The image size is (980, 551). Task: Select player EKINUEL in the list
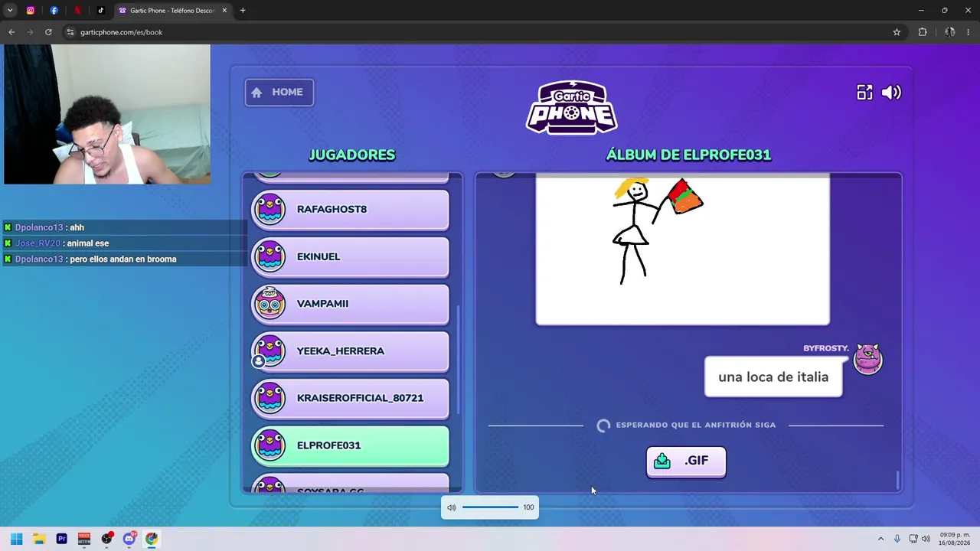(350, 256)
